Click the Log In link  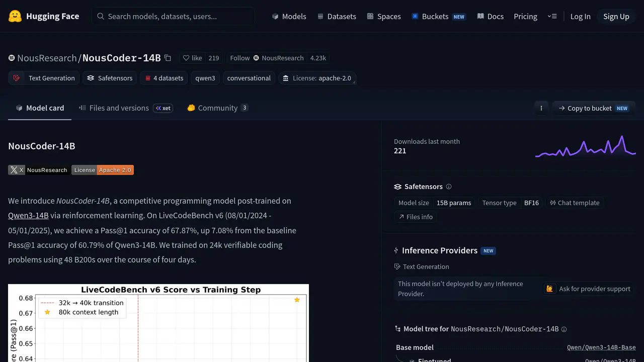(x=580, y=16)
